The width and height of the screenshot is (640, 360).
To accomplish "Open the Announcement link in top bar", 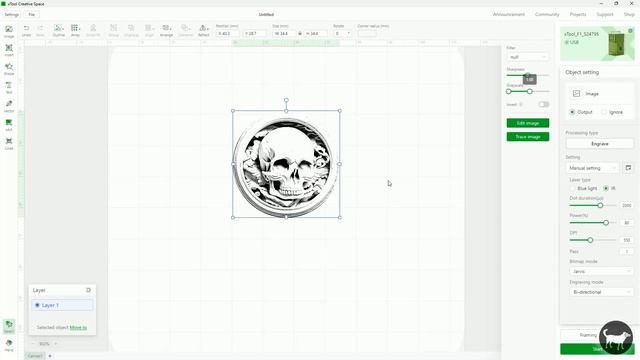I will click(509, 14).
